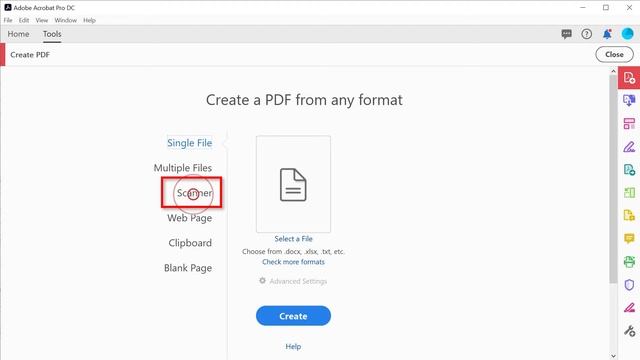
Task: Open the chat messages icon in header
Action: click(x=566, y=34)
